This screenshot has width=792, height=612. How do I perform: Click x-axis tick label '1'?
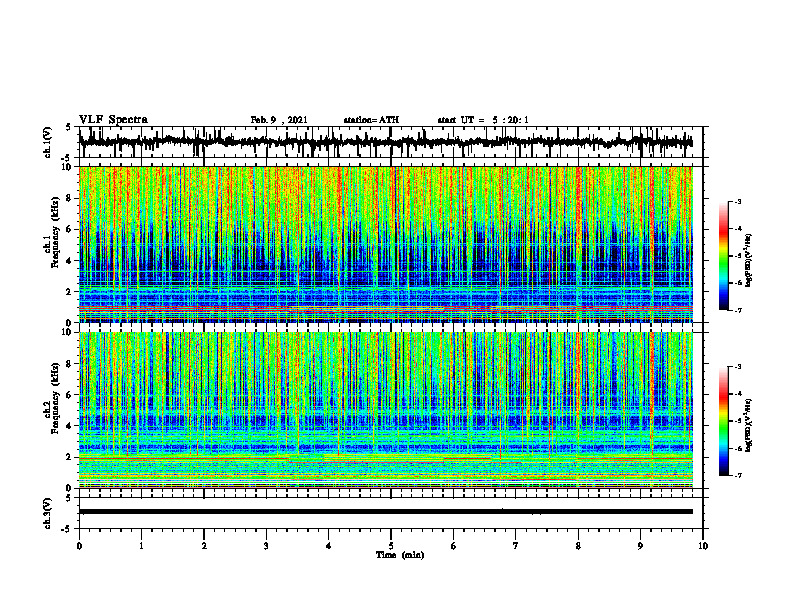click(141, 546)
